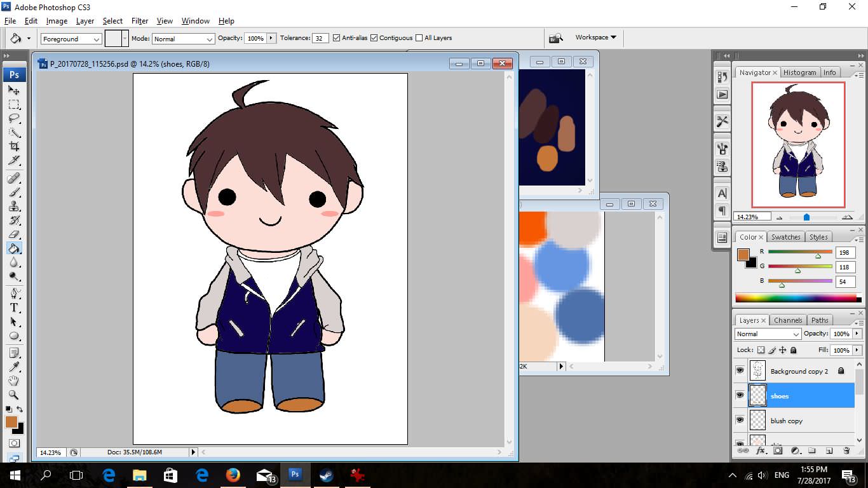Image resolution: width=868 pixels, height=488 pixels.
Task: Open the Workspace button menu
Action: point(595,37)
